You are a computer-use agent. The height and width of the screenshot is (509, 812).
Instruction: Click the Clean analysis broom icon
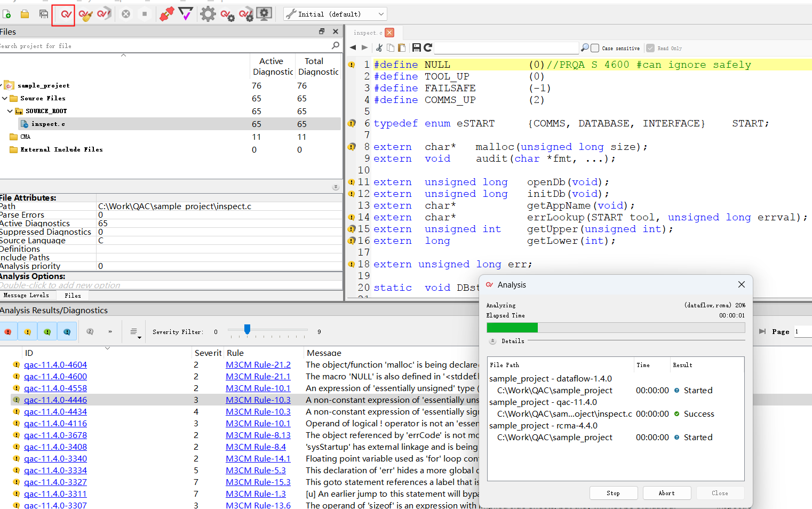[x=85, y=14]
